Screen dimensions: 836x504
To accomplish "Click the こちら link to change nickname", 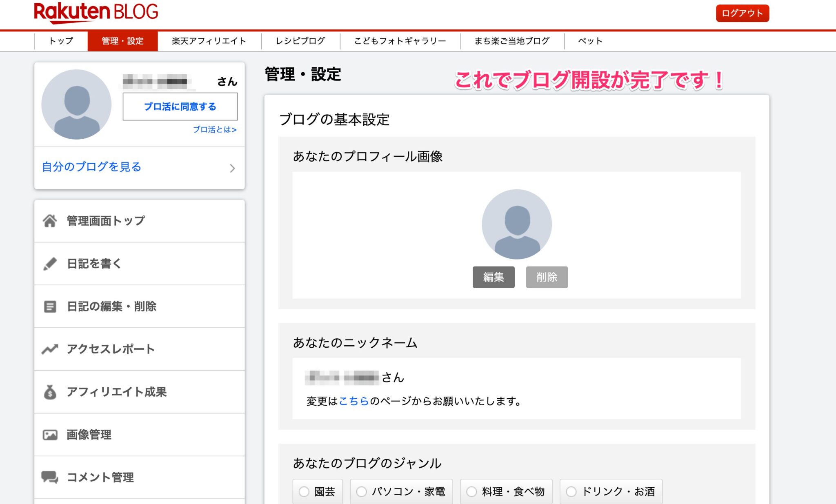I will point(354,401).
